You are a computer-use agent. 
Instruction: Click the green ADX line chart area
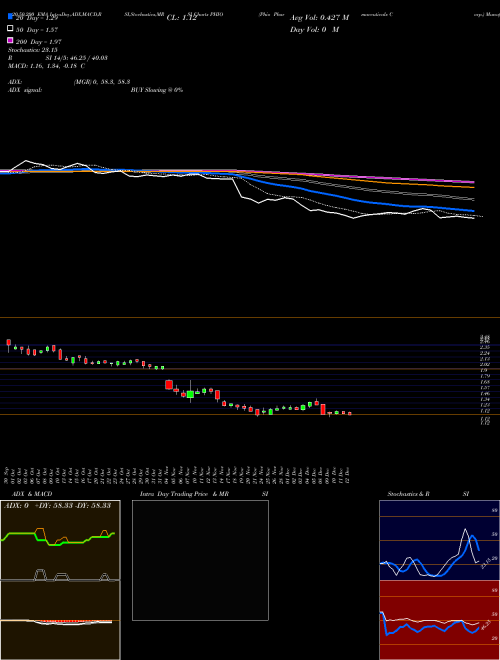point(60,540)
